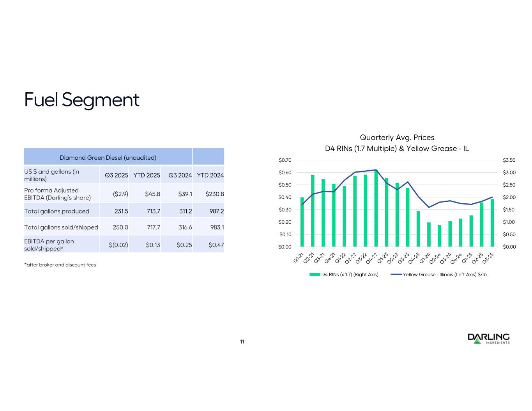The height and width of the screenshot is (411, 532).
Task: Click the $3.50 right axis label
Action: click(509, 160)
